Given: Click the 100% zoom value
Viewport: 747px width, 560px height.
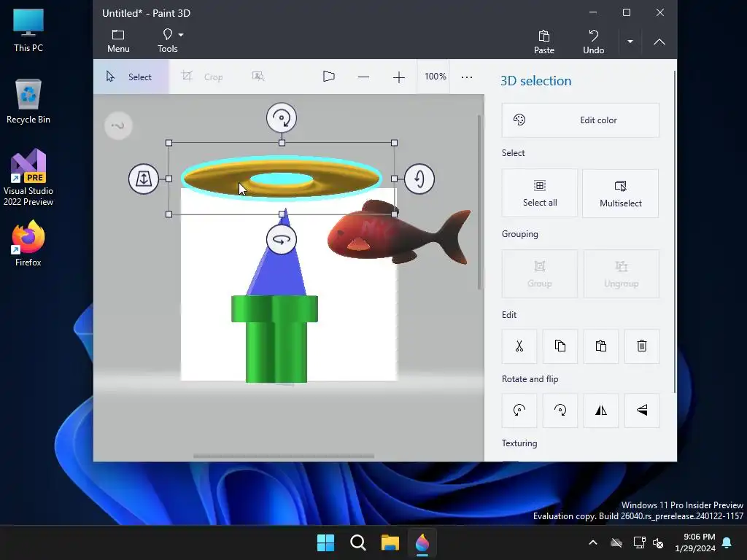Looking at the screenshot, I should point(435,77).
